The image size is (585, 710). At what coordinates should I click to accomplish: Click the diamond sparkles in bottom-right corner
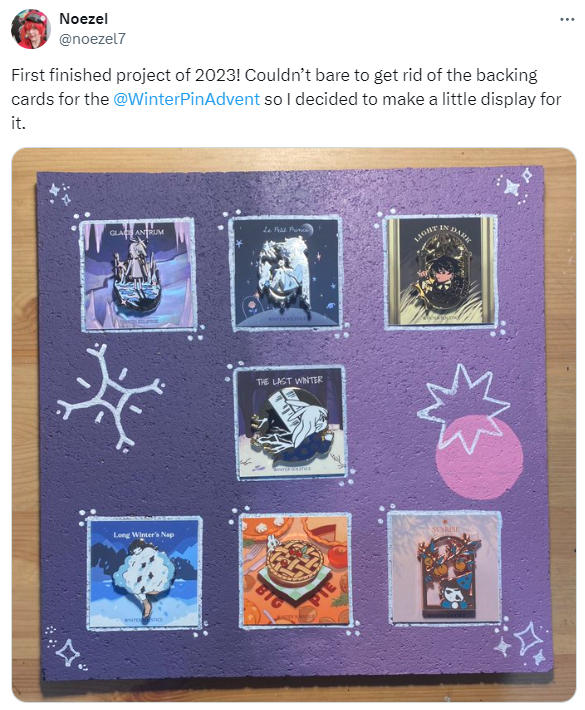[521, 642]
